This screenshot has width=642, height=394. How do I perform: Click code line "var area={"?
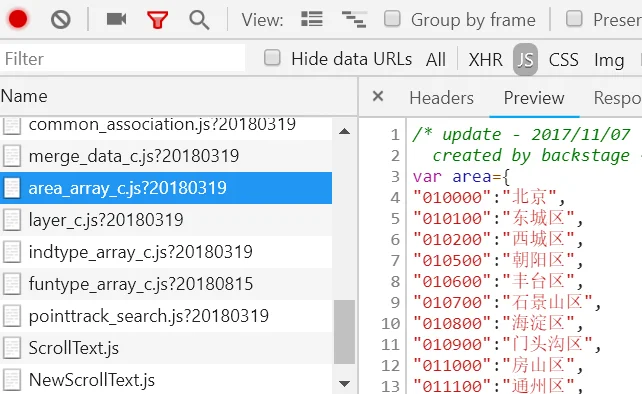click(x=461, y=177)
